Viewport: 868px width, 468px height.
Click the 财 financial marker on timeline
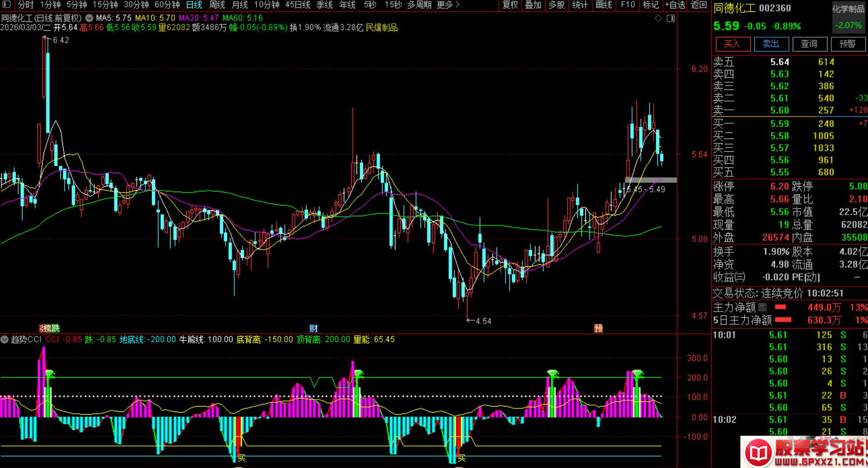[x=313, y=328]
